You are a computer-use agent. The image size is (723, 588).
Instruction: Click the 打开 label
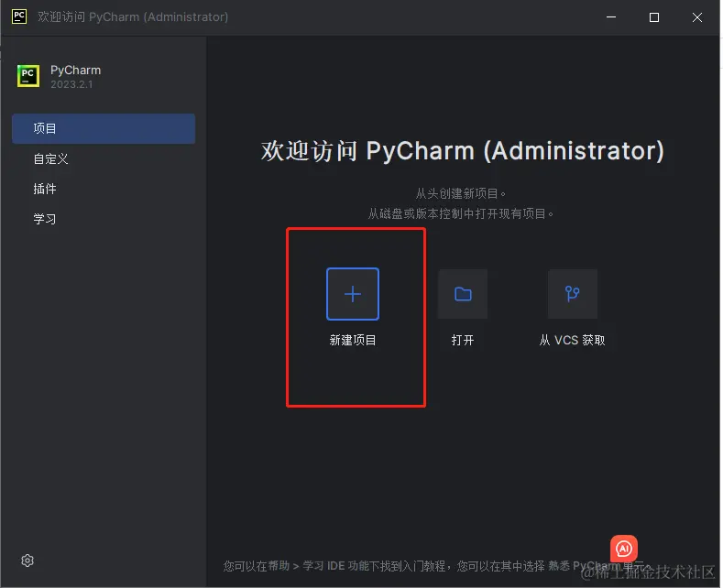click(463, 340)
